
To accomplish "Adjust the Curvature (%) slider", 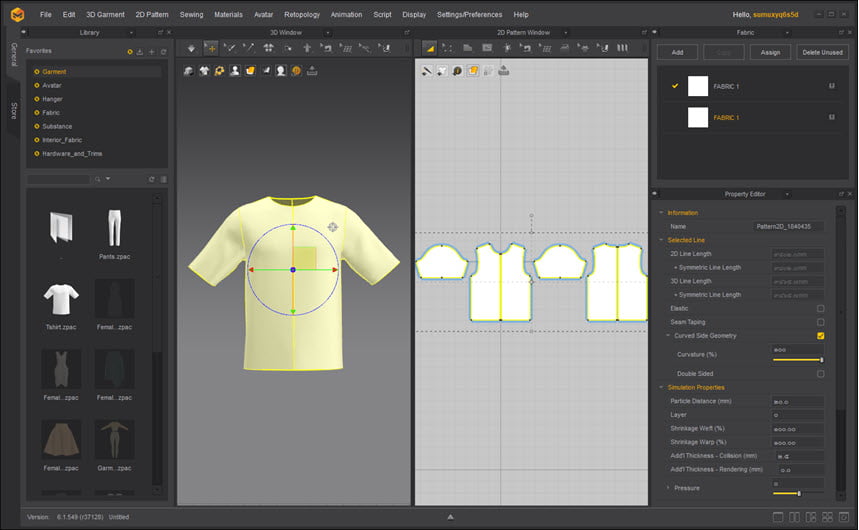I will pos(798,360).
